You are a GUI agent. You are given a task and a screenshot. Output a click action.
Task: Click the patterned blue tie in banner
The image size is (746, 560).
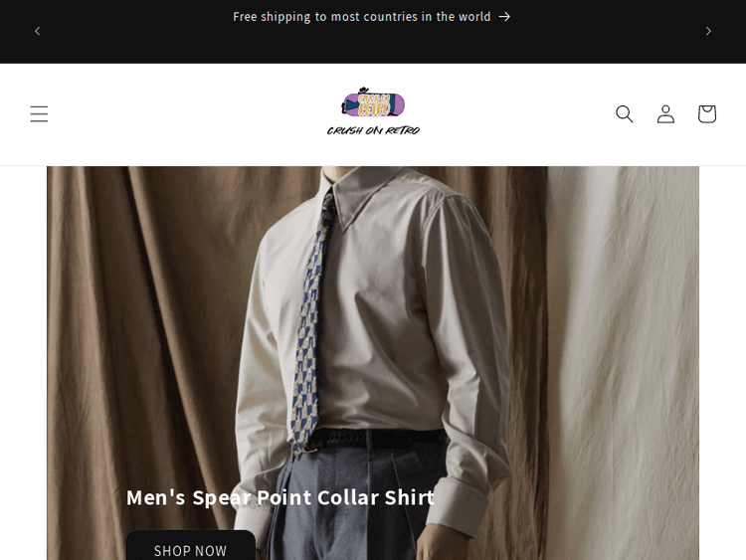click(x=310, y=323)
